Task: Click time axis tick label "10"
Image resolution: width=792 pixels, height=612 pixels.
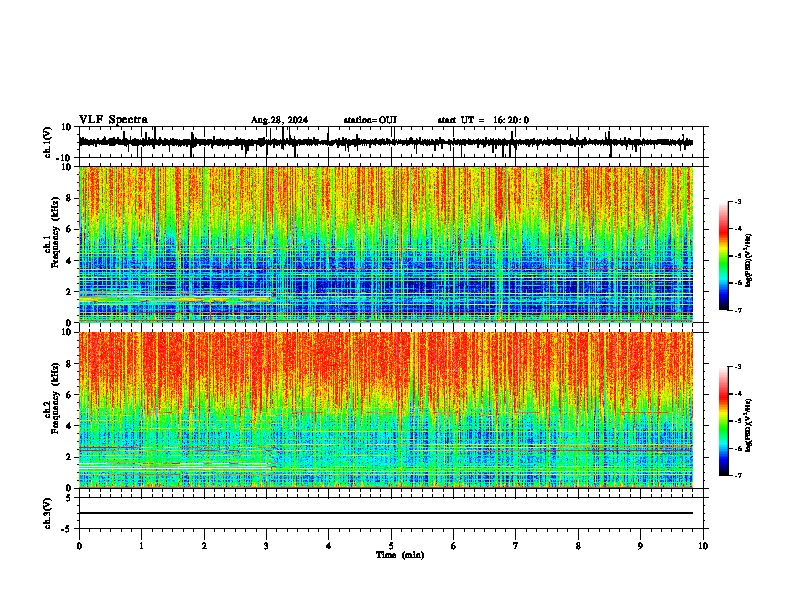Action: click(703, 546)
